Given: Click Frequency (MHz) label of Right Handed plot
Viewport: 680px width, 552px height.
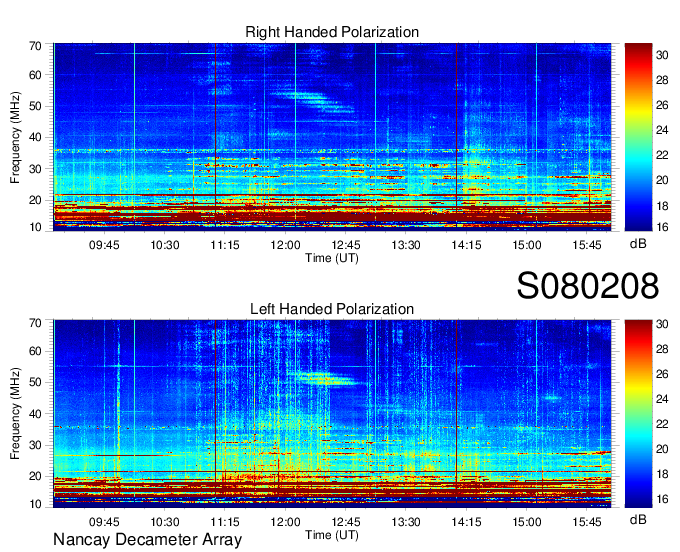Looking at the screenshot, I should point(15,137).
